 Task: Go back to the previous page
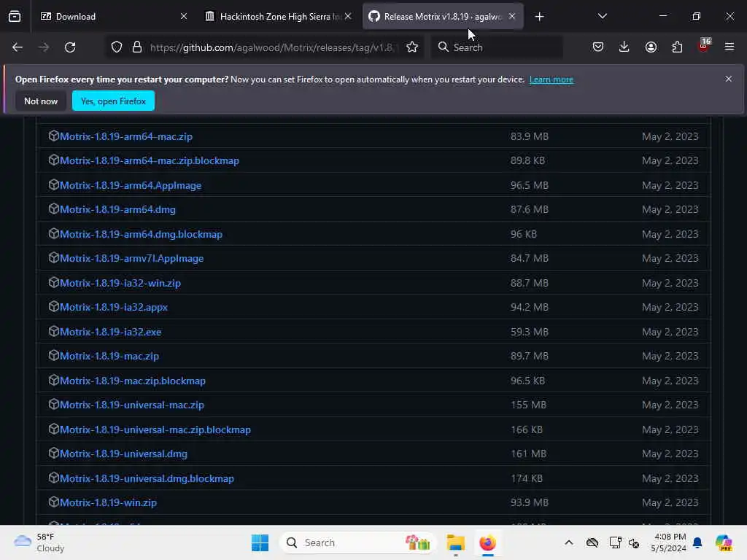(x=18, y=47)
